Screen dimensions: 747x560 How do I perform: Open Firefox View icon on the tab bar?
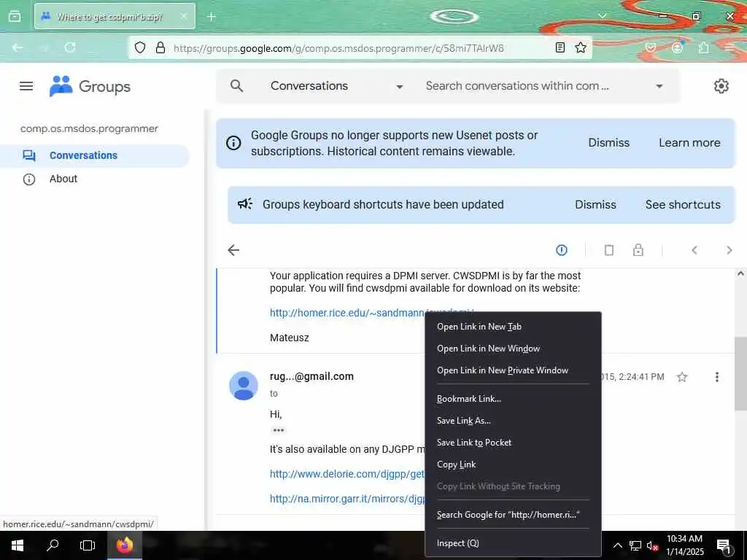(15, 17)
